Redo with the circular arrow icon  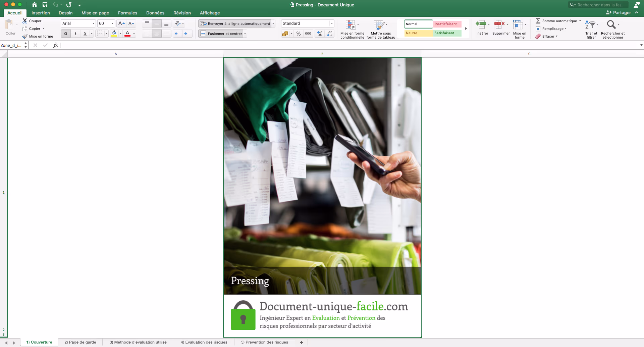point(69,5)
